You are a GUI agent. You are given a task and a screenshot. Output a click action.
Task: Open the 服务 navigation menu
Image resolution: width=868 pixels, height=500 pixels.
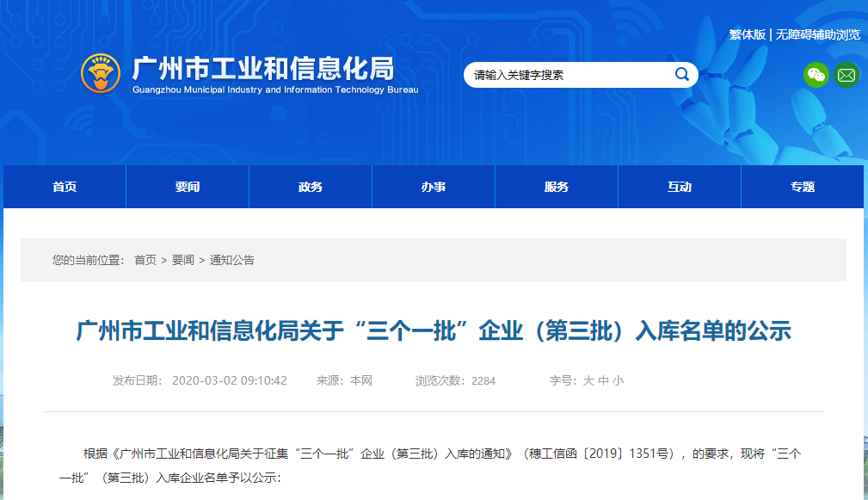tap(557, 187)
